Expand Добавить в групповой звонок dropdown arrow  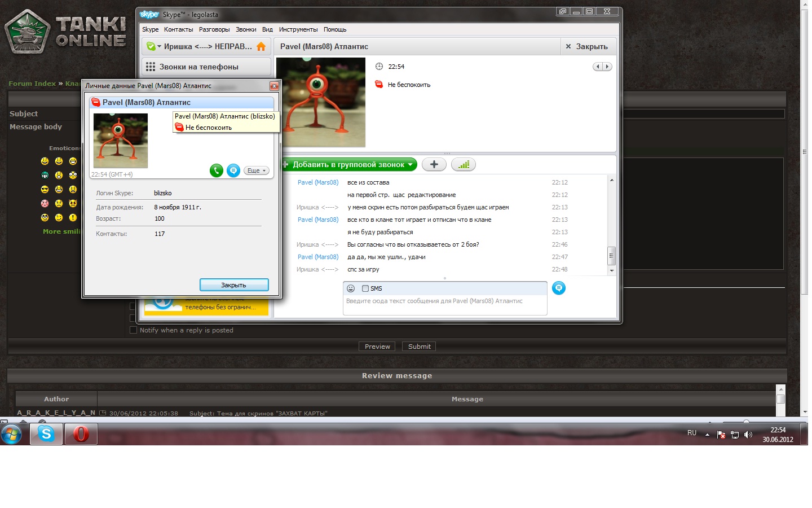[411, 165]
